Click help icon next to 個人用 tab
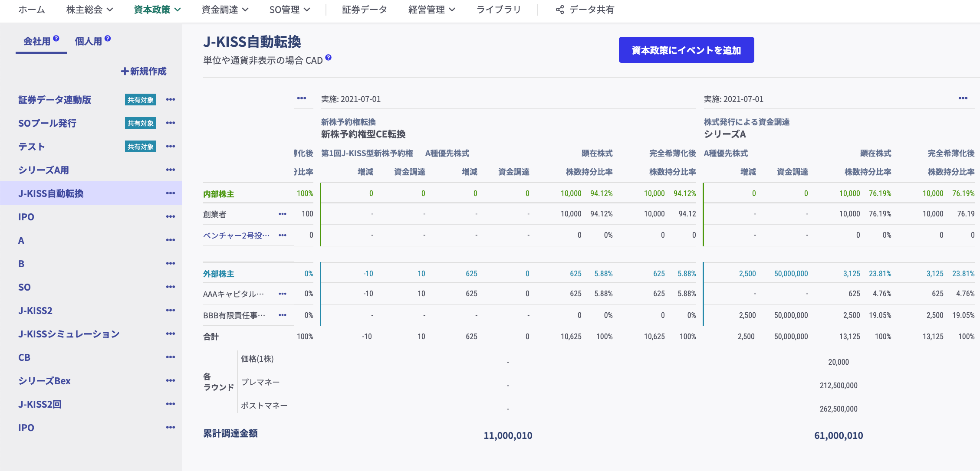The image size is (980, 471). (x=108, y=39)
